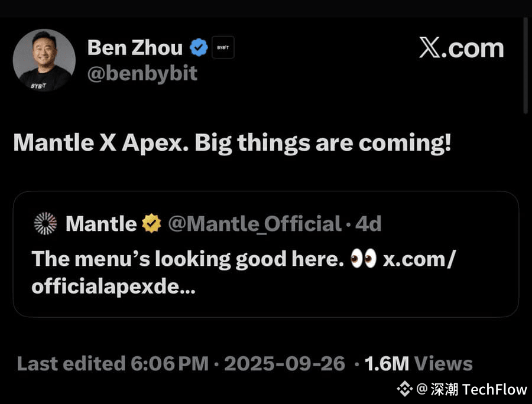Open the Ben Zhou display name

click(135, 48)
